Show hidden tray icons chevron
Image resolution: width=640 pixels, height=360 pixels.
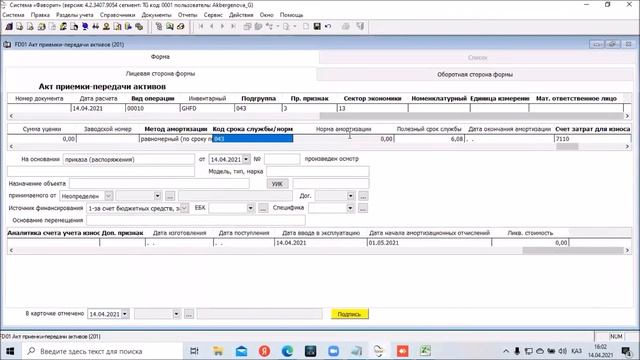tap(506, 351)
